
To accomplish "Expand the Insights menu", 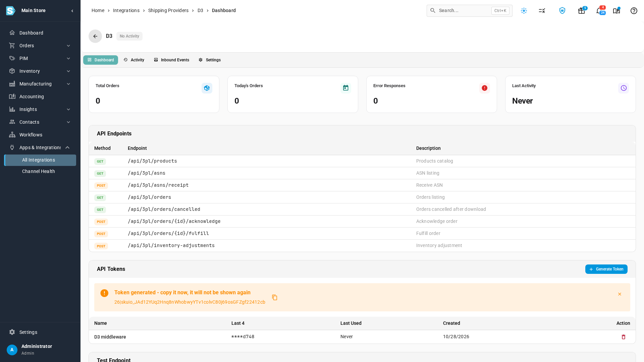I will click(40, 109).
